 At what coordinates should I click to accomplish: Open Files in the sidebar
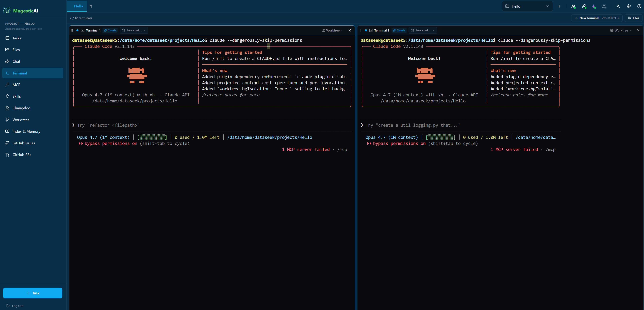click(x=32, y=50)
